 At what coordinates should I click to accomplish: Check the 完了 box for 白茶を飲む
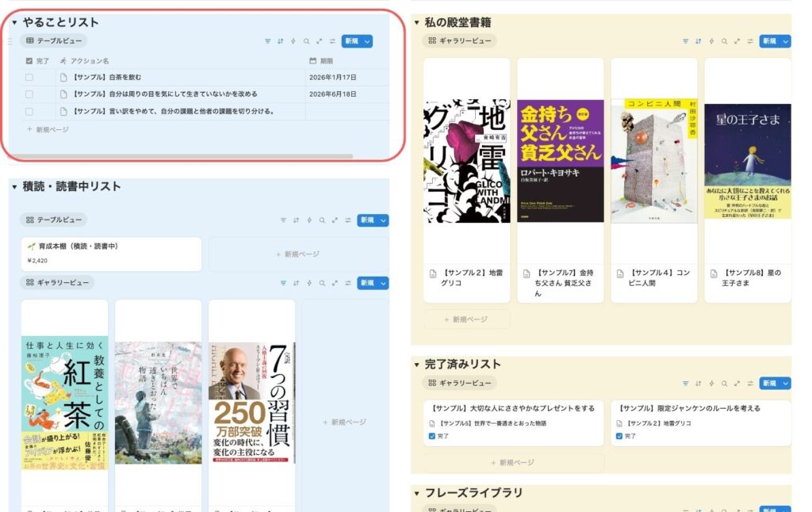29,78
